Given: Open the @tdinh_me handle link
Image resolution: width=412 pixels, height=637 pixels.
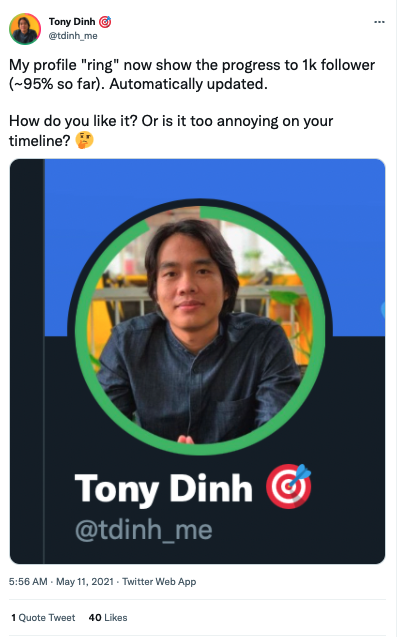Looking at the screenshot, I should coord(73,36).
